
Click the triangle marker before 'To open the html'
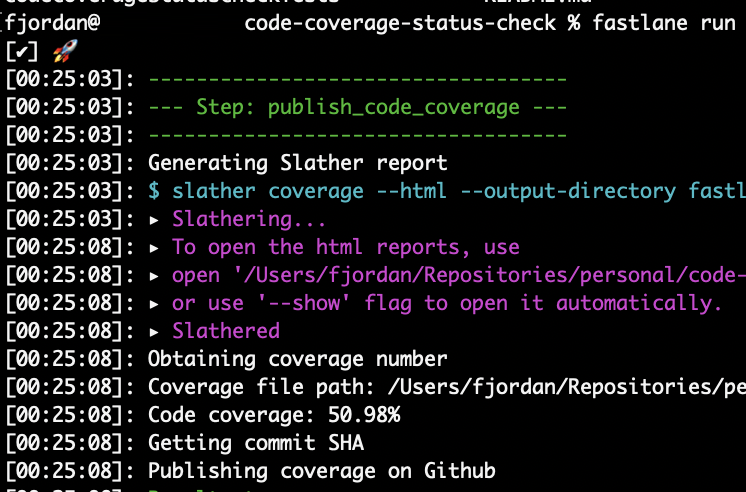click(x=154, y=248)
